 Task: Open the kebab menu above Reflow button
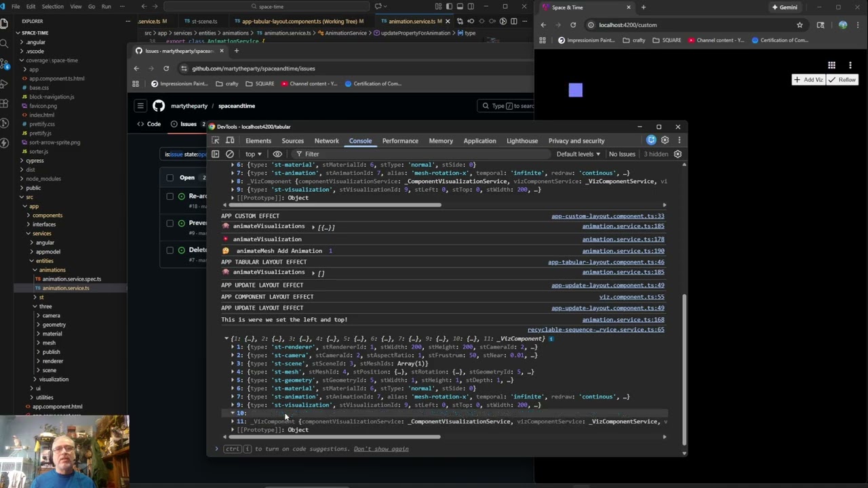(x=850, y=65)
